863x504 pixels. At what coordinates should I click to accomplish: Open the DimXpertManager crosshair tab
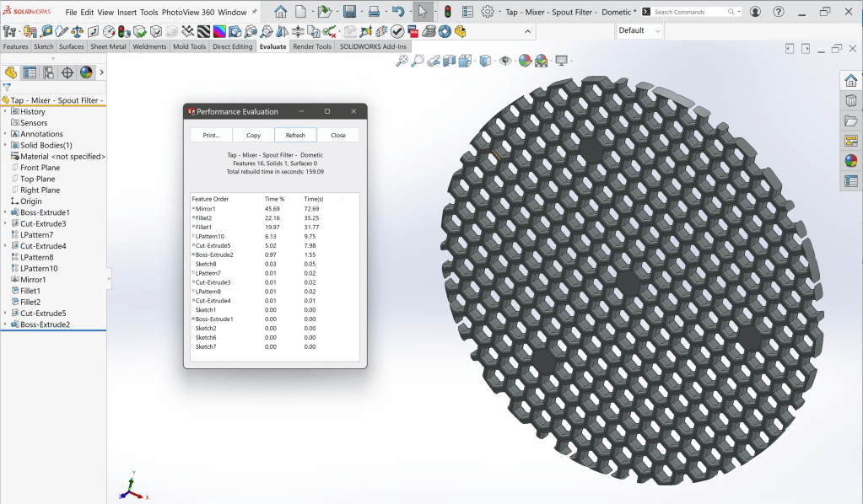tap(67, 72)
